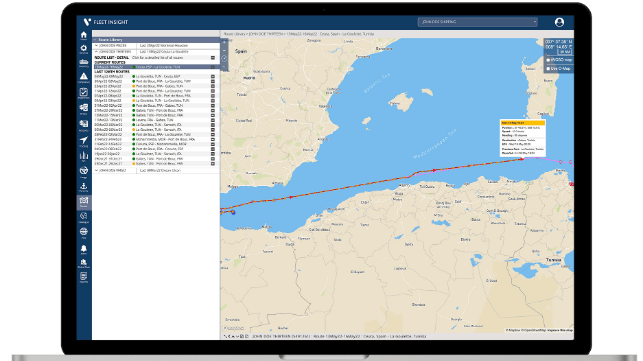
Task: Click the route start marker near Ceuta
Action: pyautogui.click(x=233, y=212)
